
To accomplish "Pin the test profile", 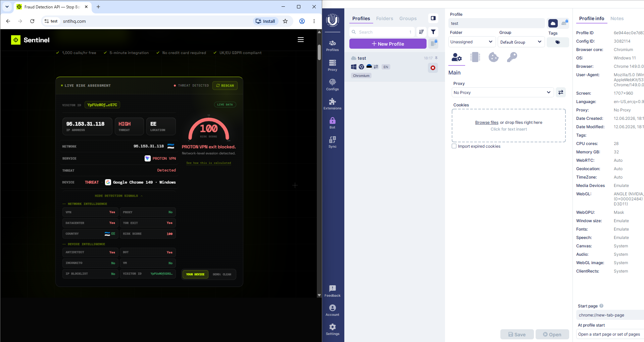I will 436,58.
